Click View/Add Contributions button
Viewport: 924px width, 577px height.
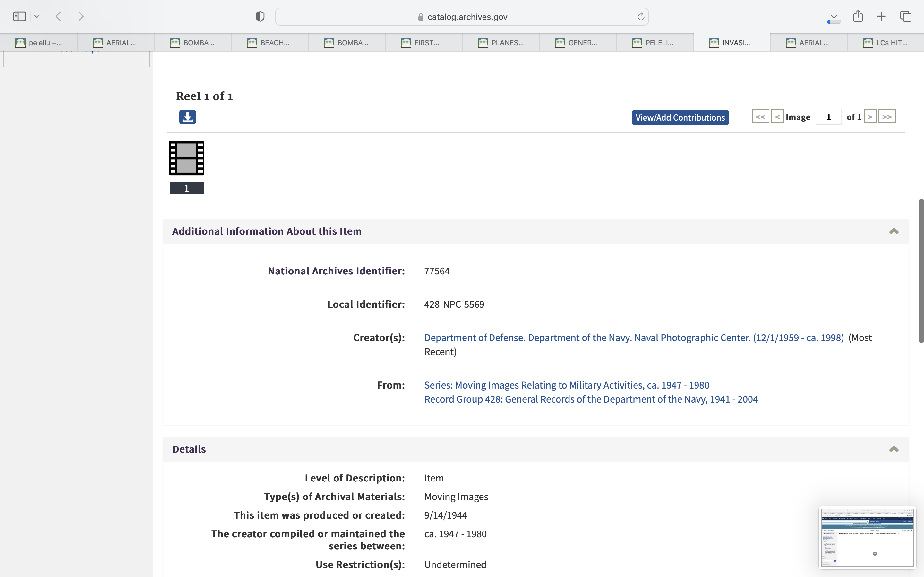680,118
